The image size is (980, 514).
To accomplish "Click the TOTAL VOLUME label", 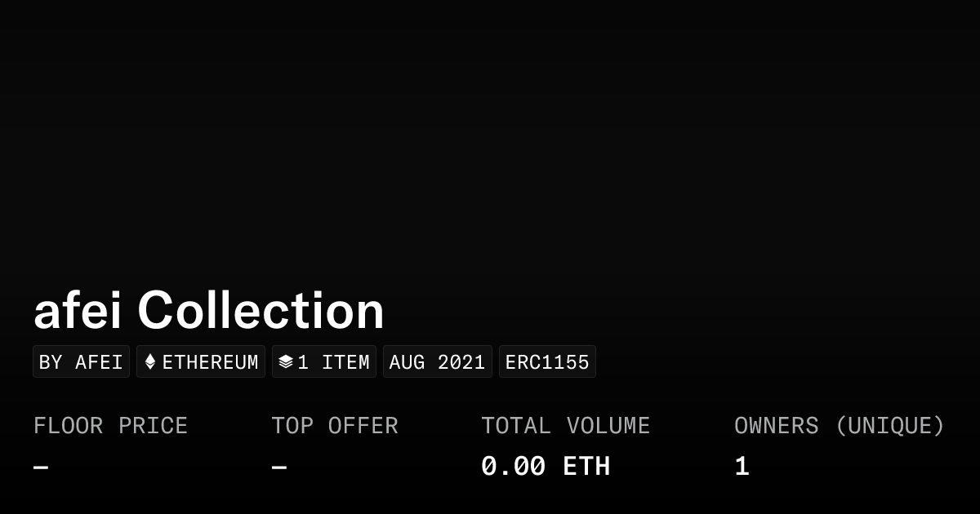I will tap(565, 425).
